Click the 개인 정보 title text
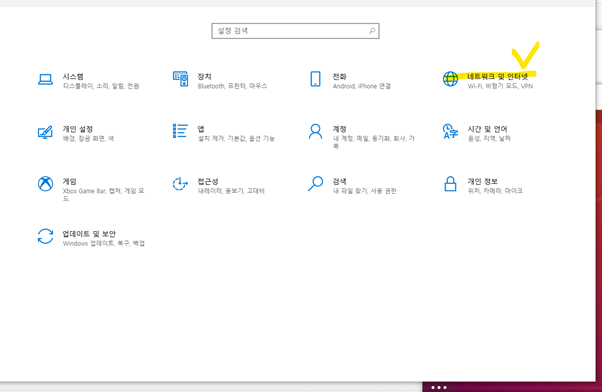 482,181
